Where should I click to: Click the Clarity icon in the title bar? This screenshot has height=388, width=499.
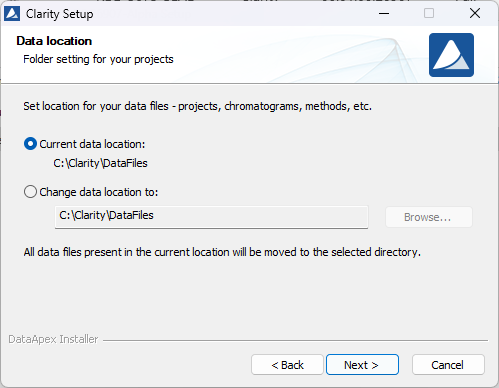tap(12, 14)
